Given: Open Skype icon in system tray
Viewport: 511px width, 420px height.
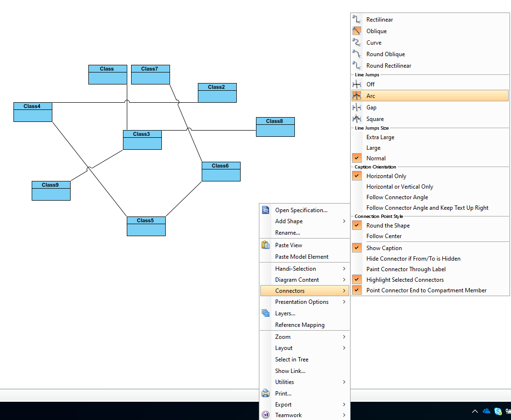Looking at the screenshot, I should tap(498, 411).
